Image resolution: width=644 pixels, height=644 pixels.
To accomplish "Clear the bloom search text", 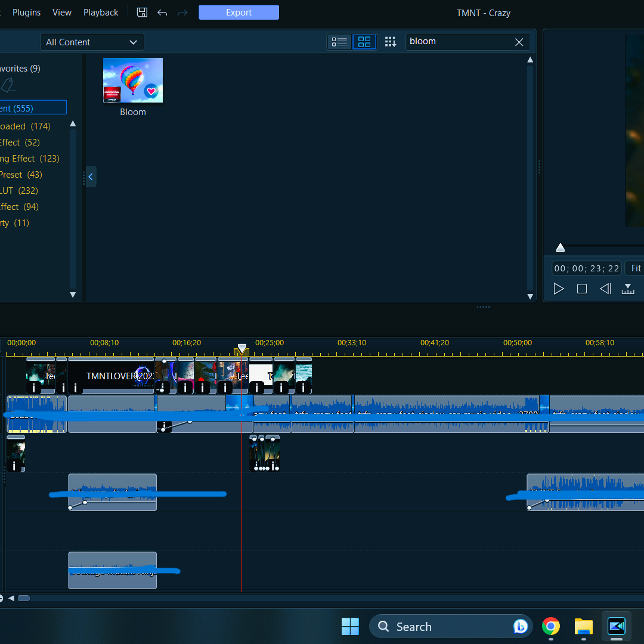I will (x=519, y=42).
